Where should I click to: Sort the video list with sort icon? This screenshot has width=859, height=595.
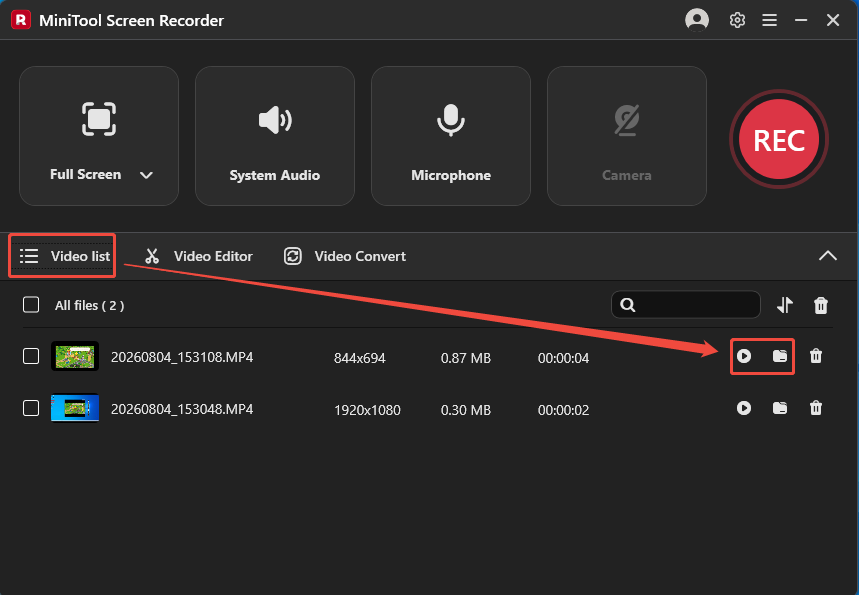pyautogui.click(x=785, y=305)
